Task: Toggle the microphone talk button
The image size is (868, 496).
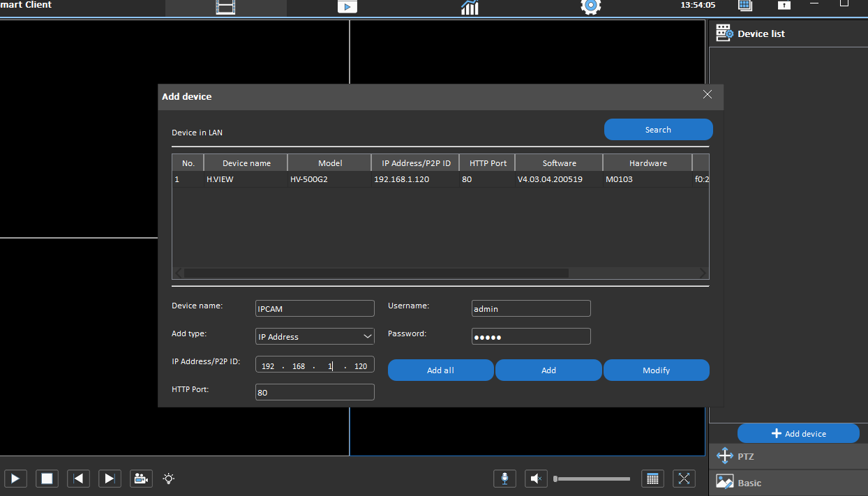Action: (504, 479)
